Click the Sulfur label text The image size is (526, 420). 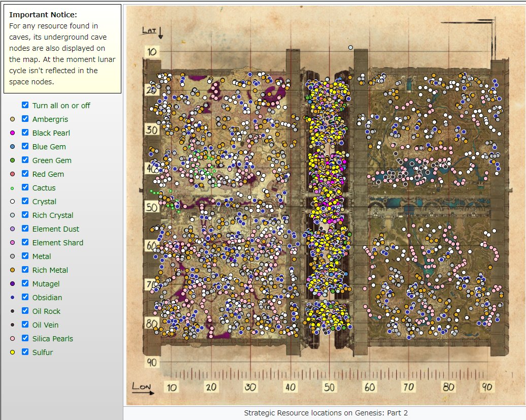pyautogui.click(x=43, y=352)
